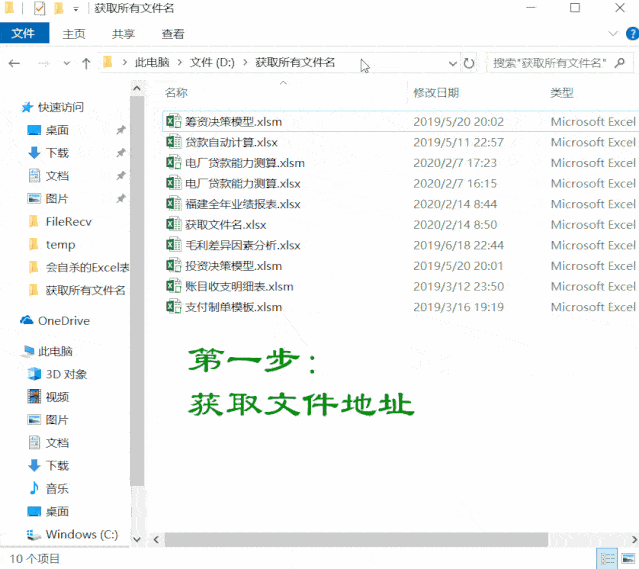Click the Excel icon of 电厂贷款能力测算.xlsx

(x=174, y=183)
